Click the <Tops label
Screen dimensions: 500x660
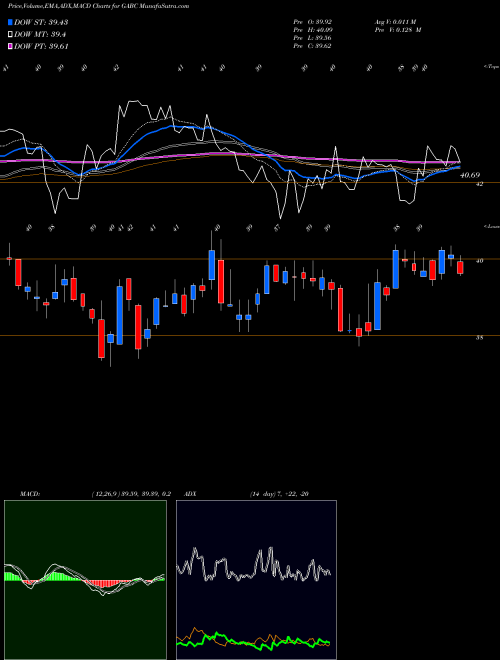pos(491,67)
